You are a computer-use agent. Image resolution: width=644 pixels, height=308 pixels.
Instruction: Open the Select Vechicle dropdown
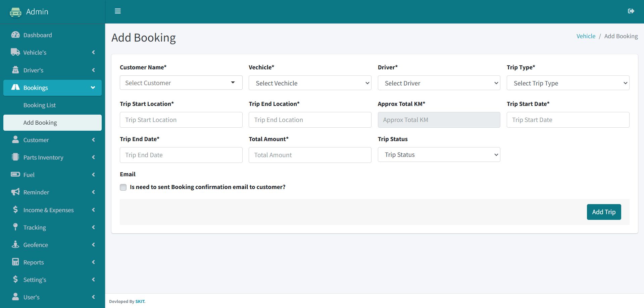pyautogui.click(x=310, y=83)
